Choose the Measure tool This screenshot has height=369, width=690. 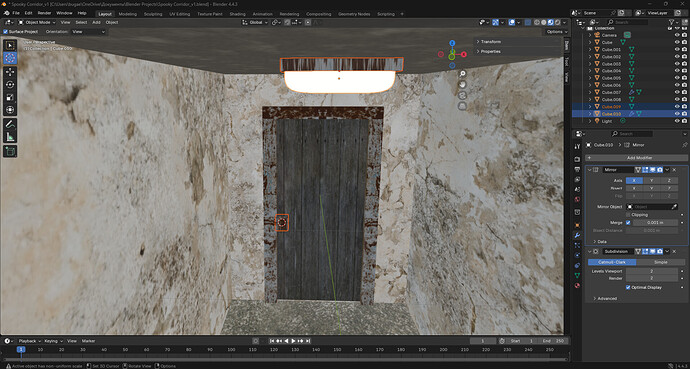click(x=11, y=137)
